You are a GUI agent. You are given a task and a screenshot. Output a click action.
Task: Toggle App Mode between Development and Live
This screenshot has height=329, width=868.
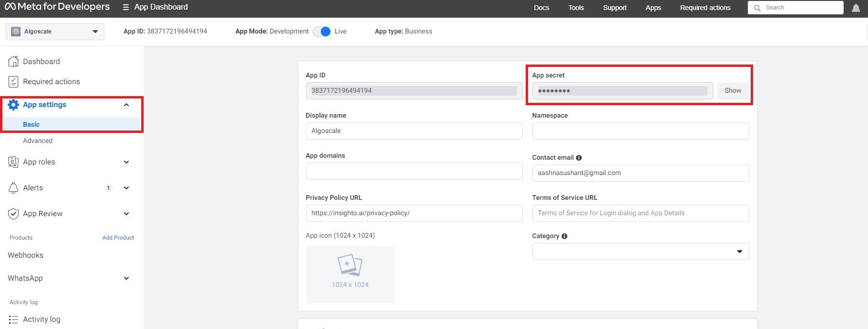[x=322, y=32]
